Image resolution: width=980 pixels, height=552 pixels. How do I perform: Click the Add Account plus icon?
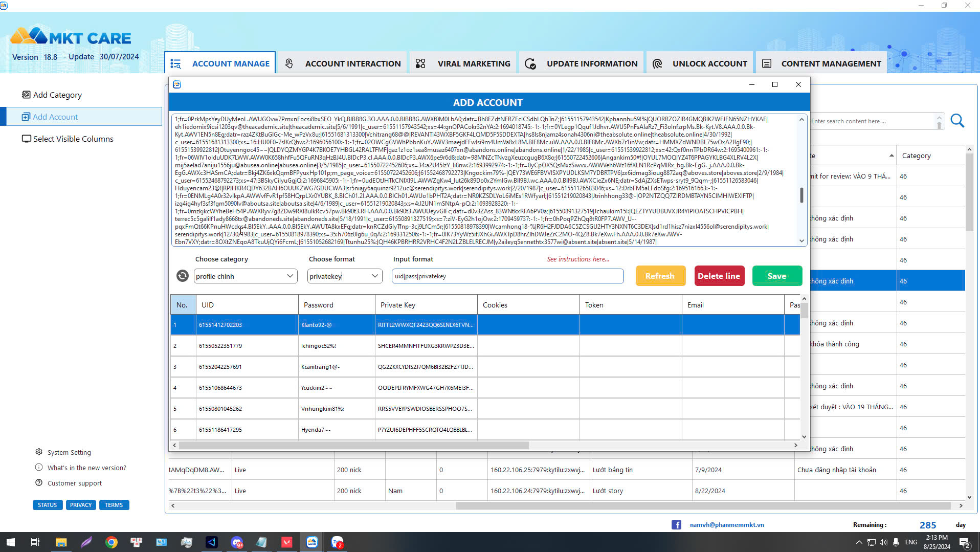[x=26, y=117]
